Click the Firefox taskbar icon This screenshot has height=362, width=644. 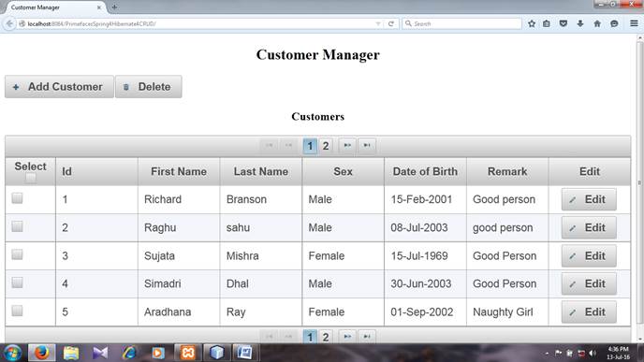coord(41,353)
